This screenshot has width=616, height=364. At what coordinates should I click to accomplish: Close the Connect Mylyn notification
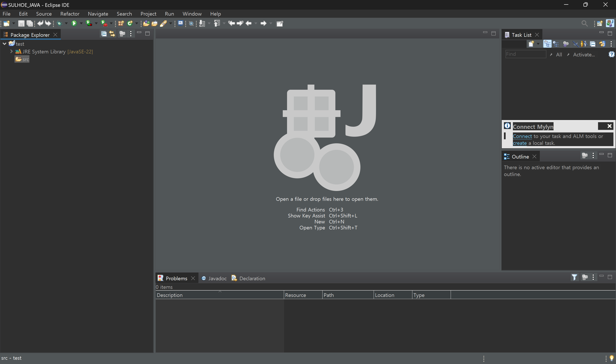point(609,126)
